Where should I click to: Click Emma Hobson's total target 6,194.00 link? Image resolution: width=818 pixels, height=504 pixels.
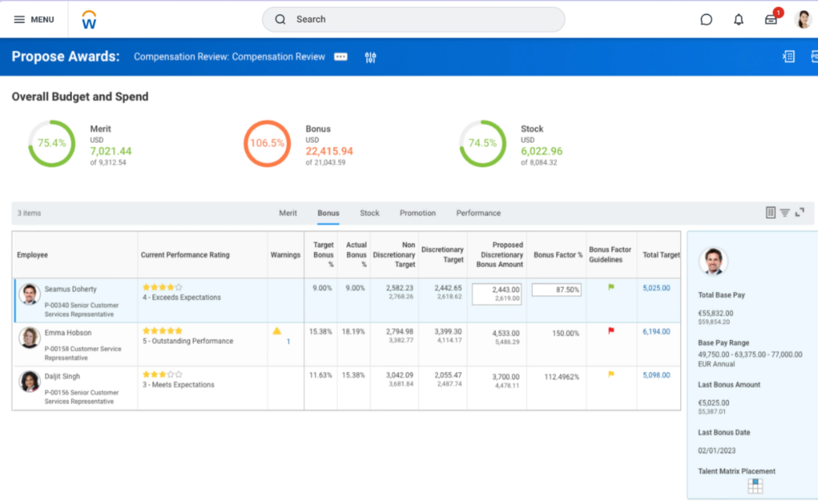pyautogui.click(x=656, y=332)
